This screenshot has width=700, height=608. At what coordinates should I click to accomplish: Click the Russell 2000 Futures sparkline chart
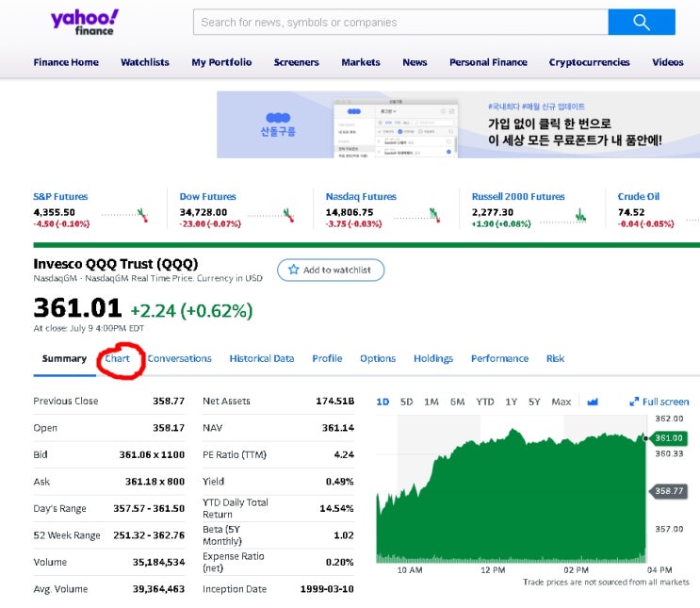pyautogui.click(x=563, y=215)
